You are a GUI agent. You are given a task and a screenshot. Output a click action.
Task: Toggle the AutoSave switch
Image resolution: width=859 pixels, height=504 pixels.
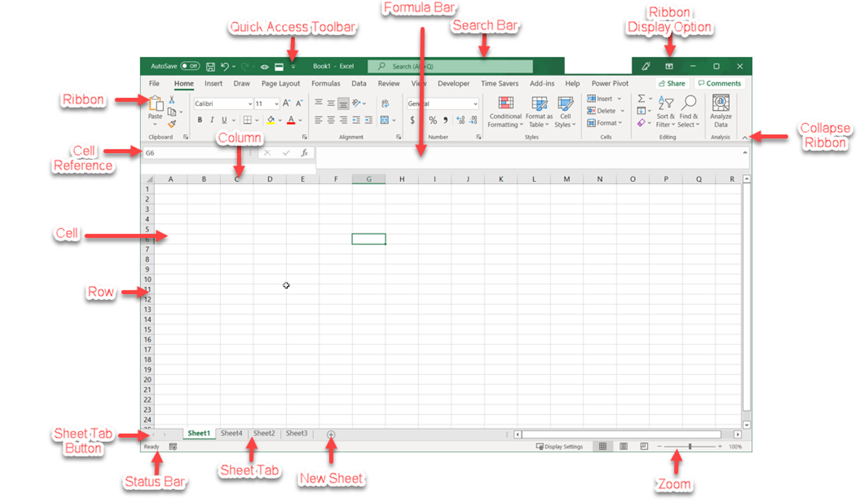pyautogui.click(x=190, y=66)
